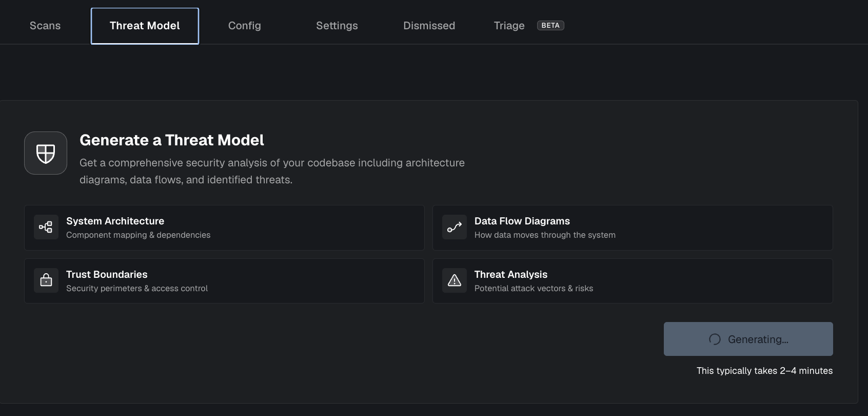The image size is (868, 416).
Task: Click the shield icon beside the Generate heading
Action: (x=46, y=153)
